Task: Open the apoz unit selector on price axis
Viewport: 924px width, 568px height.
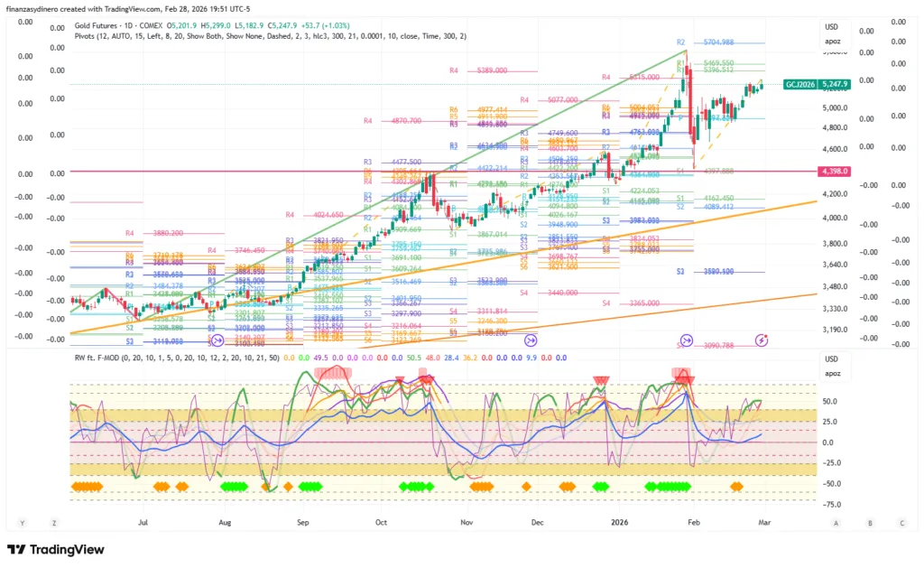Action: click(831, 42)
